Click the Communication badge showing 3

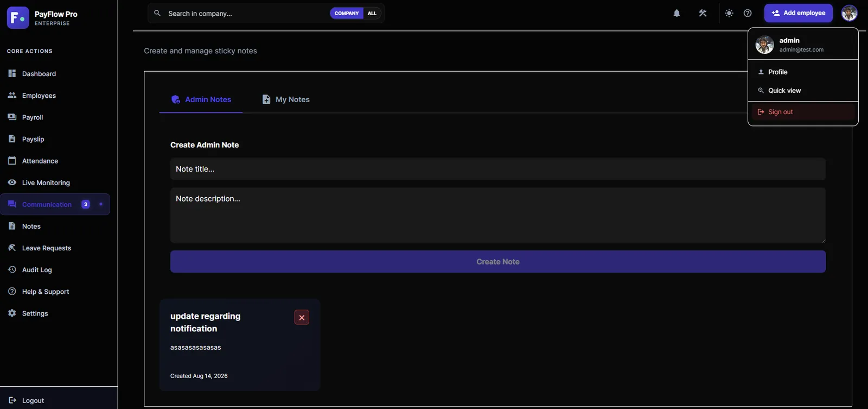click(85, 204)
